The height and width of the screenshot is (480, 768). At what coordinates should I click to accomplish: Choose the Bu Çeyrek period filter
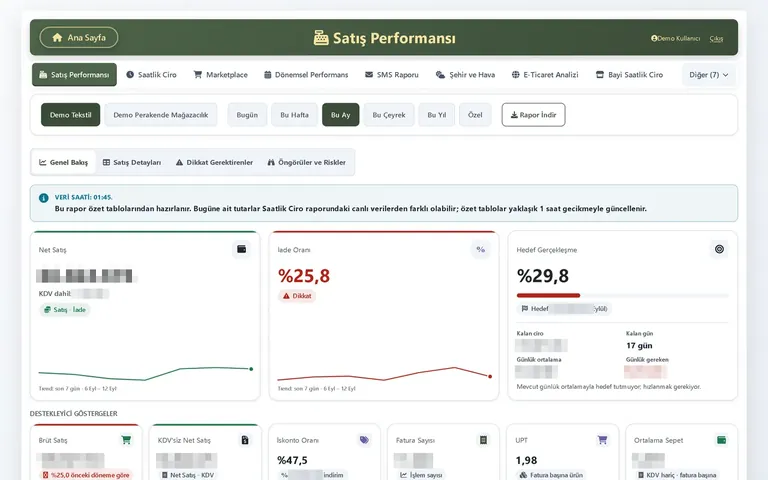[x=389, y=115]
